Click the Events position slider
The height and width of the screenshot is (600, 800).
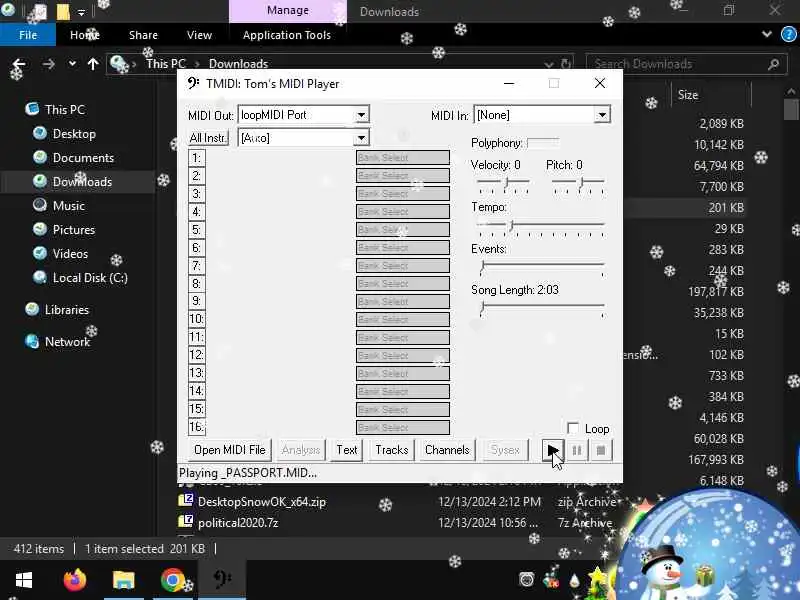tap(542, 267)
